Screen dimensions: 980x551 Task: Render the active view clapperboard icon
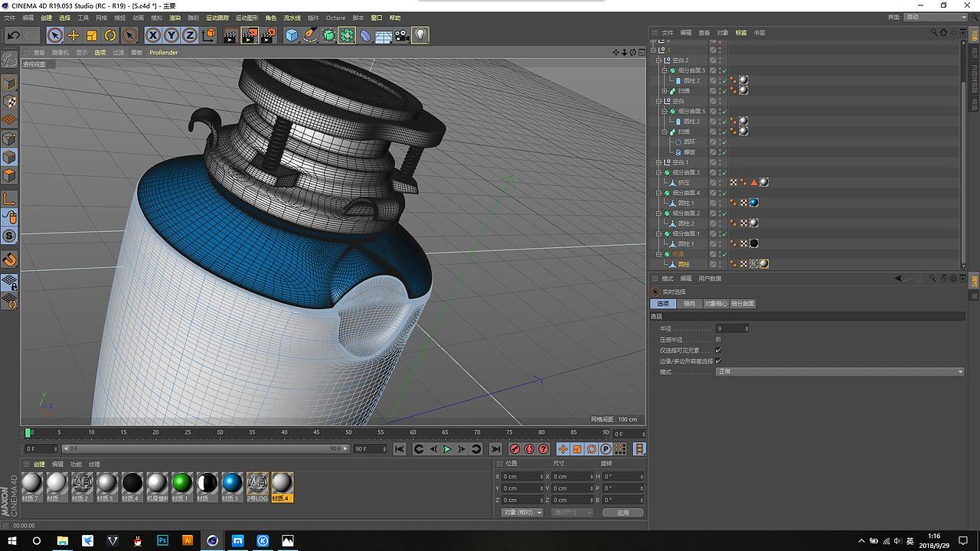(x=230, y=35)
